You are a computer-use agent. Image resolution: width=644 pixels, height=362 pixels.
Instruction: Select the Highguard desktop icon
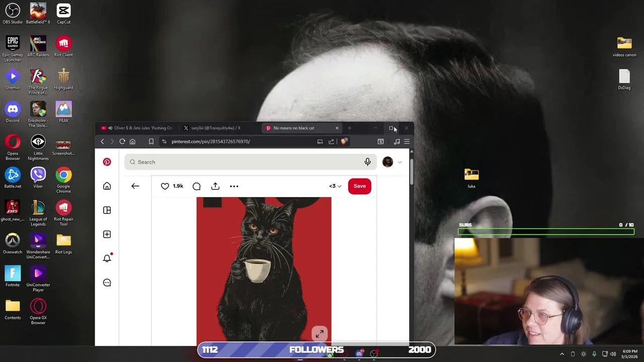pyautogui.click(x=63, y=79)
